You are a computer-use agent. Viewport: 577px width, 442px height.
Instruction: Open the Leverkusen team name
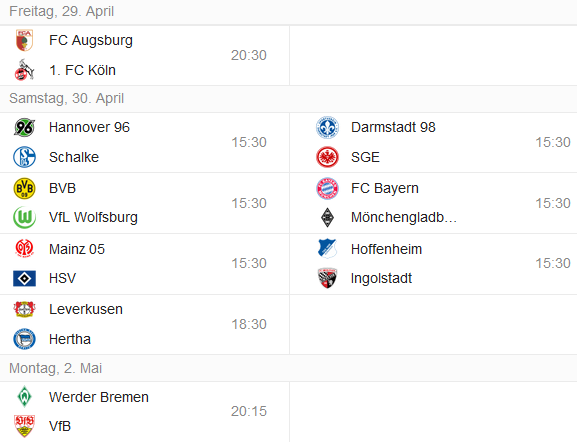(86, 309)
